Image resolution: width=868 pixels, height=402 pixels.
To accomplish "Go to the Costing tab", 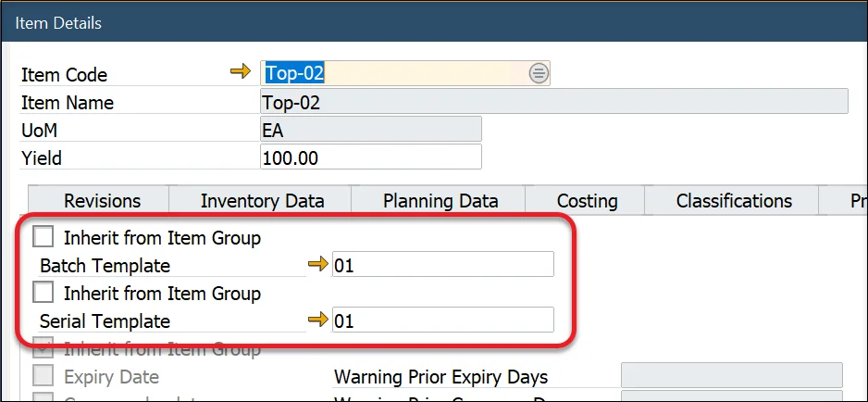I will pos(587,200).
